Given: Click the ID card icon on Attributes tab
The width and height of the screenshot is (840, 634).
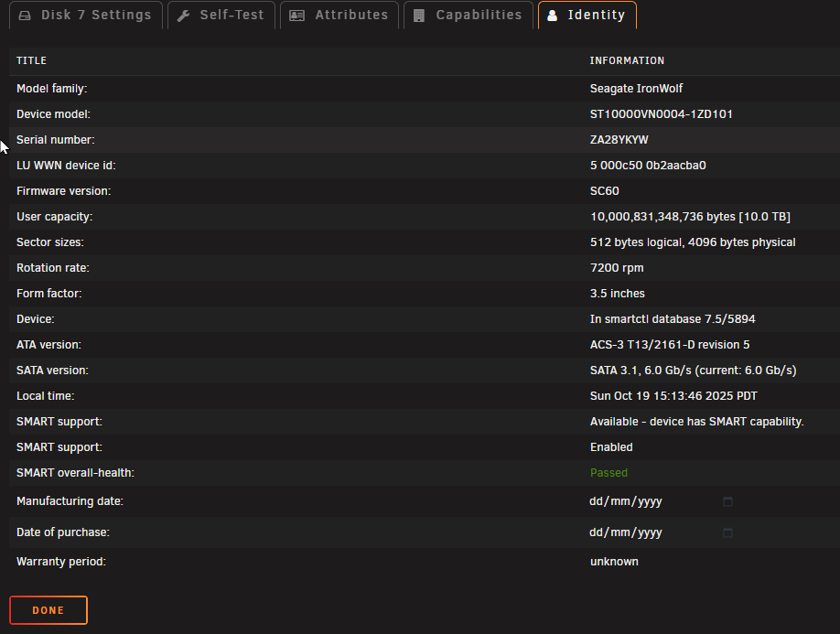Looking at the screenshot, I should (x=296, y=16).
